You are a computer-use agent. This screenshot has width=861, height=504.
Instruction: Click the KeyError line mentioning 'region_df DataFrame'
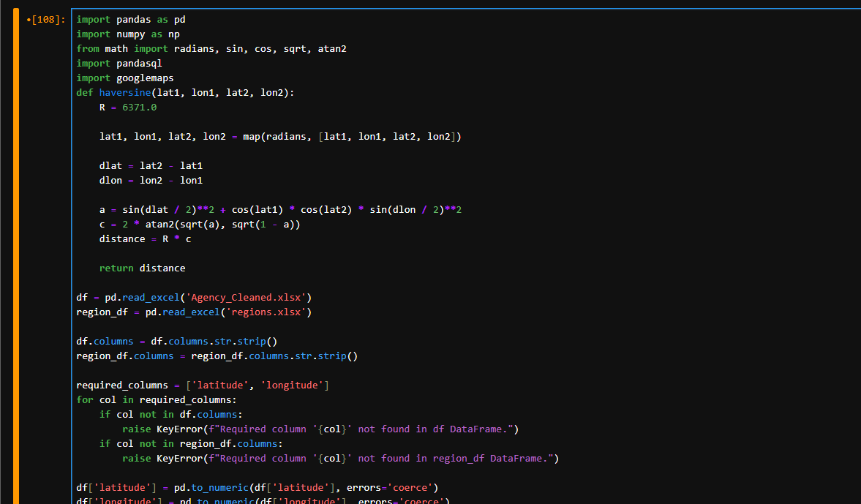click(x=340, y=459)
